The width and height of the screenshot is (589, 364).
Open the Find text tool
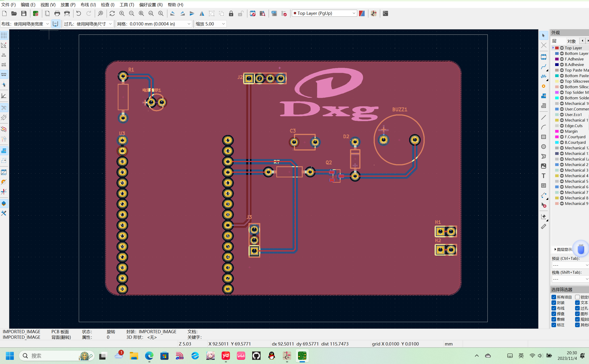(x=101, y=13)
